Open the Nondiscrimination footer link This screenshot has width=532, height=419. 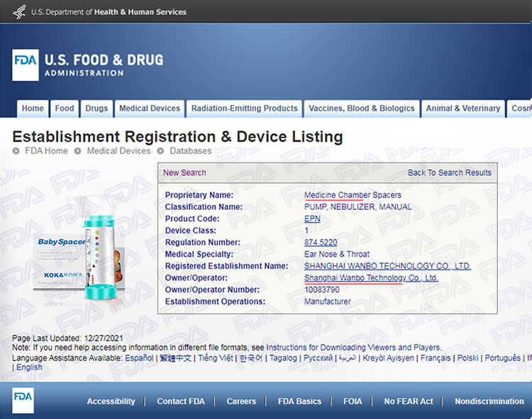tap(489, 401)
